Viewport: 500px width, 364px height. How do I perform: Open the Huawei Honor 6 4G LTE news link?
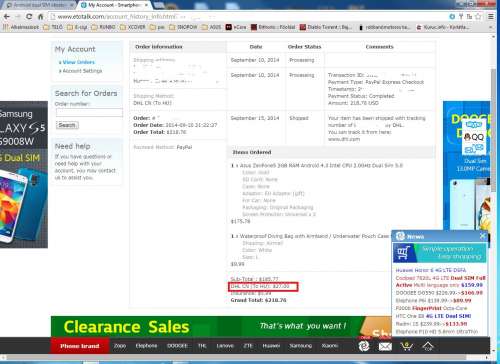pyautogui.click(x=431, y=270)
